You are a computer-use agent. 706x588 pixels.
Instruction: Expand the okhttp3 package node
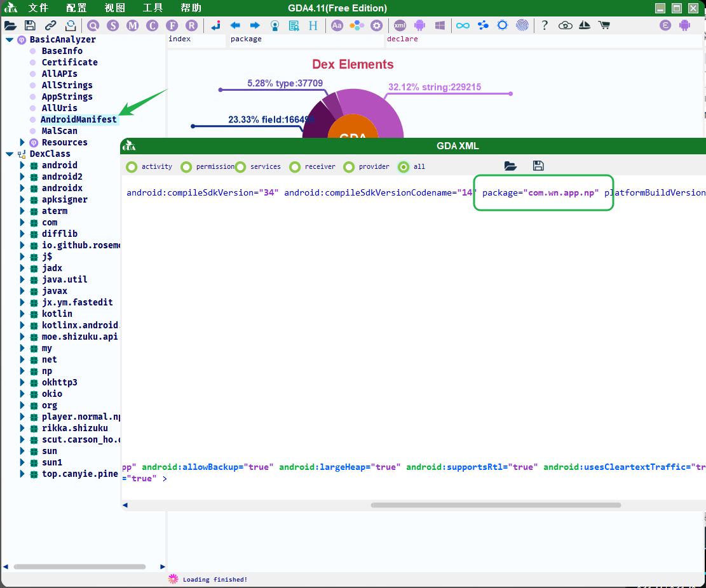(x=22, y=382)
